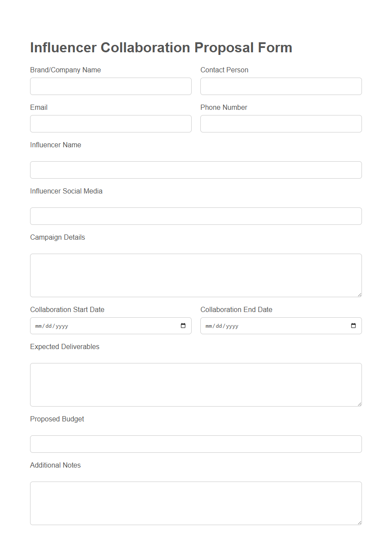The width and height of the screenshot is (392, 553).
Task: Click the Contact Person input field
Action: pyautogui.click(x=281, y=86)
